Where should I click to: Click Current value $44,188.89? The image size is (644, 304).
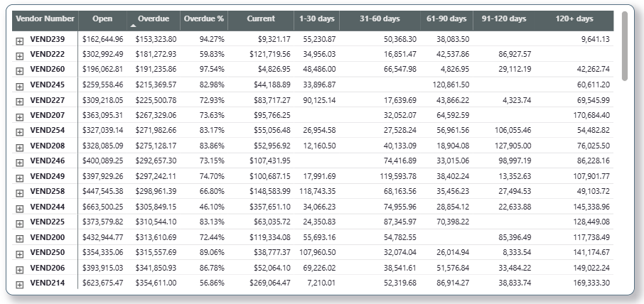click(270, 85)
